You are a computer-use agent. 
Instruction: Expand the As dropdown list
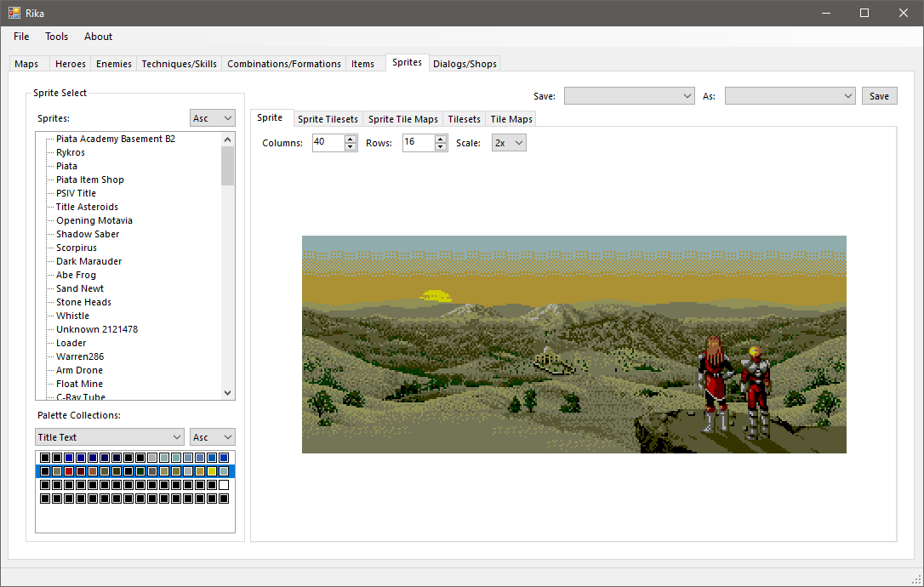[x=790, y=96]
